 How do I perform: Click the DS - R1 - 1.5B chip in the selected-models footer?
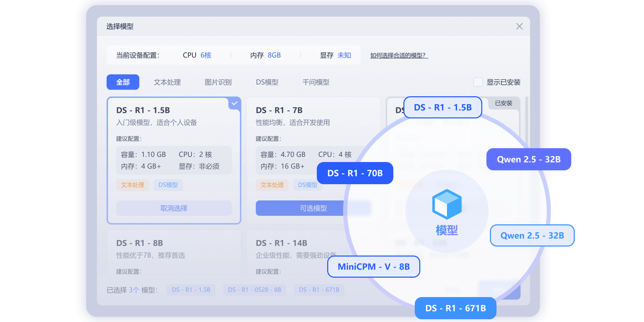tap(191, 290)
